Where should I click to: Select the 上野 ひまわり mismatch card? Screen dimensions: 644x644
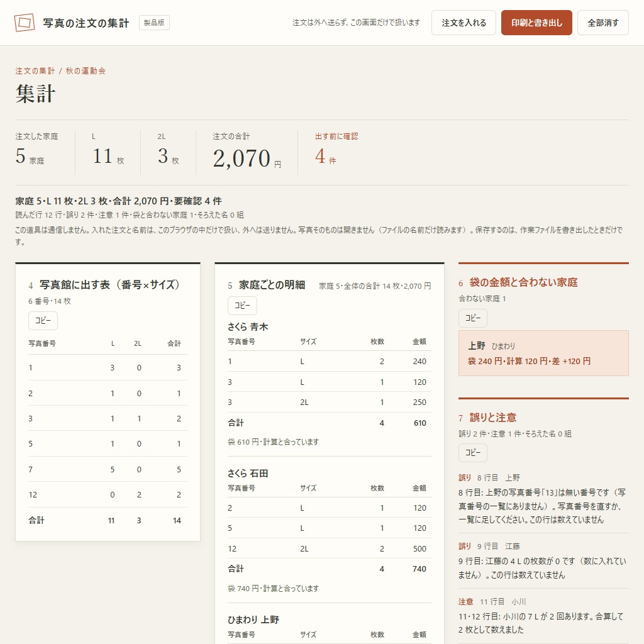[543, 353]
